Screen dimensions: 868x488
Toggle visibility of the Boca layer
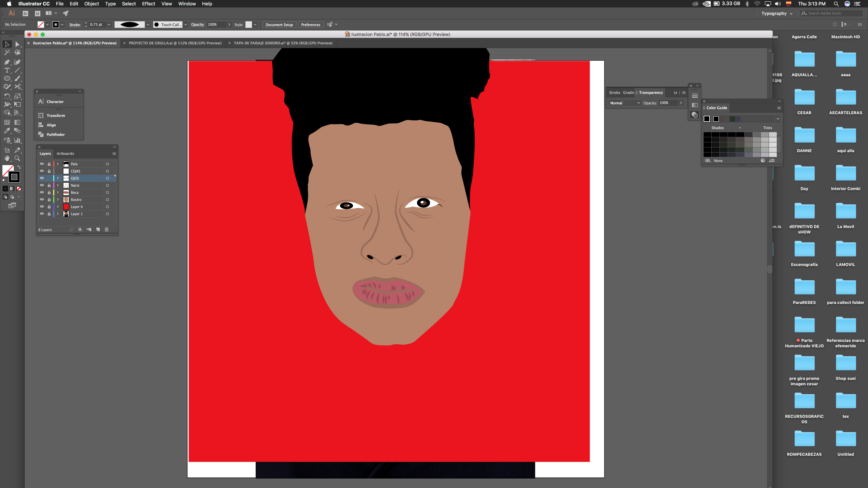42,192
